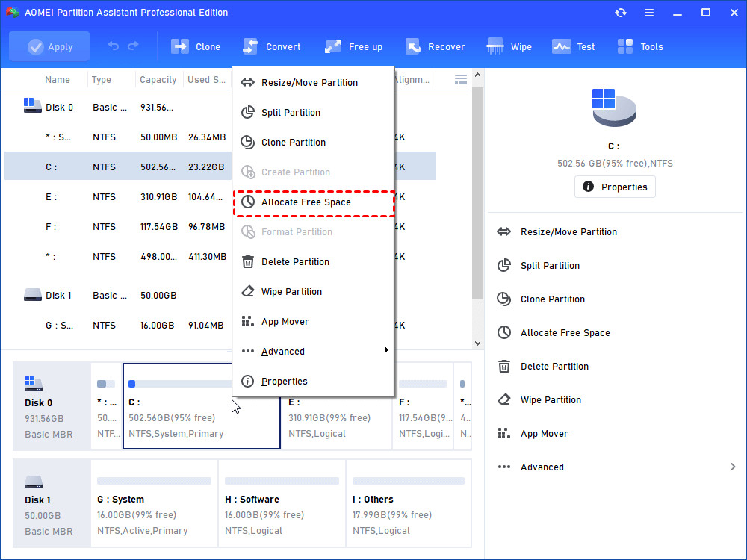
Task: Click the 50.00MB capacity cell
Action: 158,137
